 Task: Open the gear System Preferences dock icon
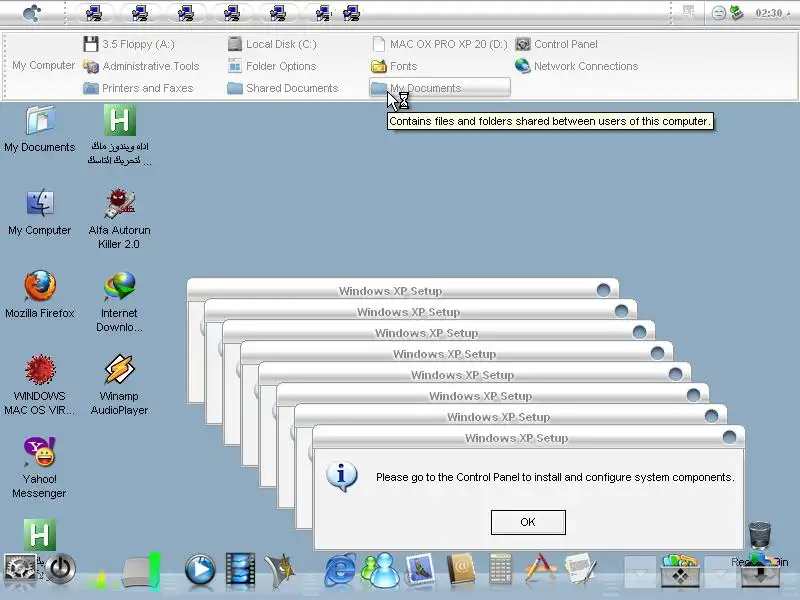point(20,568)
